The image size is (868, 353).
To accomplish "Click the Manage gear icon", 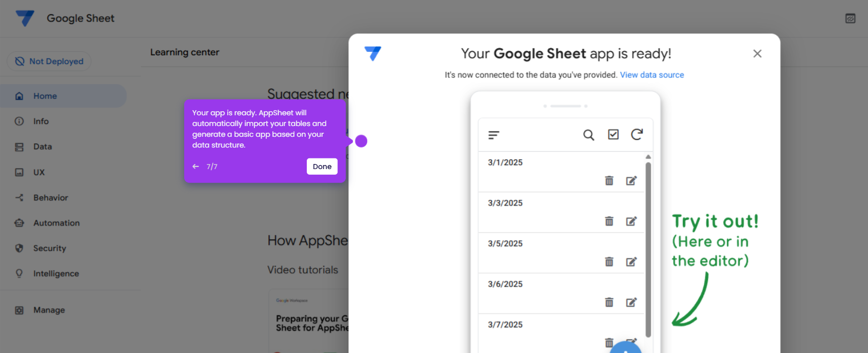I will [19, 310].
